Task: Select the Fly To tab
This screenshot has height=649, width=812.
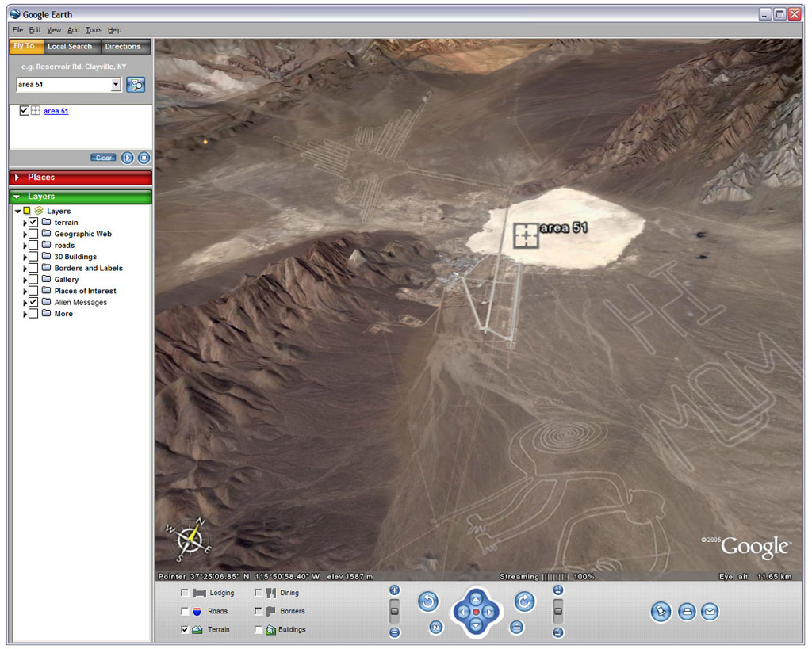Action: click(x=26, y=46)
